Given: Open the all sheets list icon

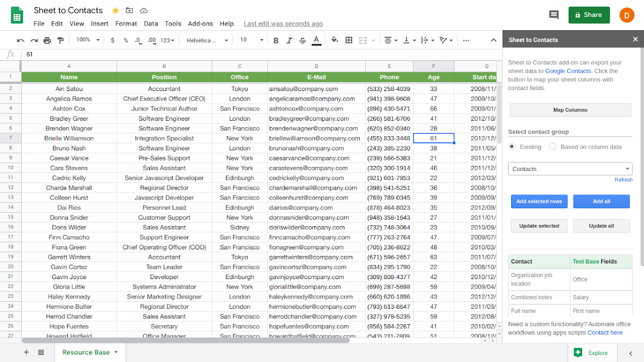Looking at the screenshot, I should pyautogui.click(x=41, y=352).
